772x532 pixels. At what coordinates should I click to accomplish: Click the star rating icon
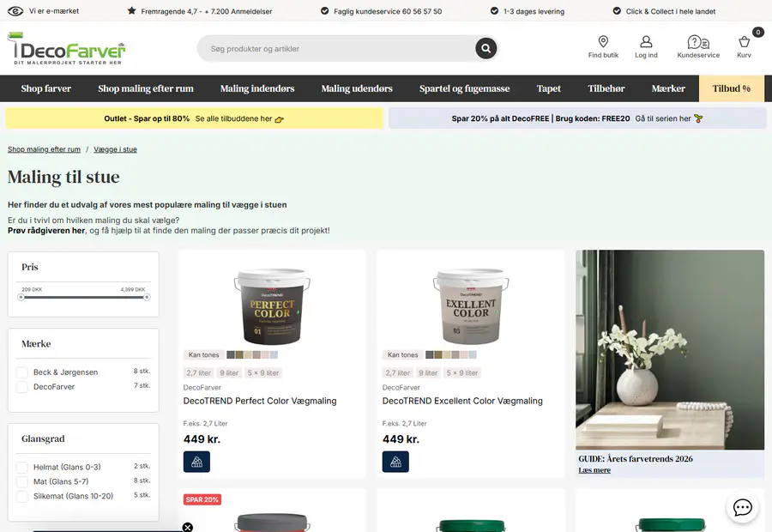[131, 10]
